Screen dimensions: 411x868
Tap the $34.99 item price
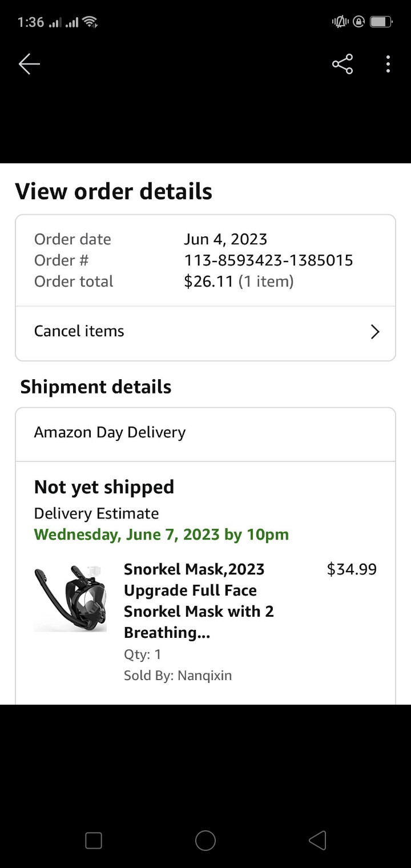tap(352, 569)
